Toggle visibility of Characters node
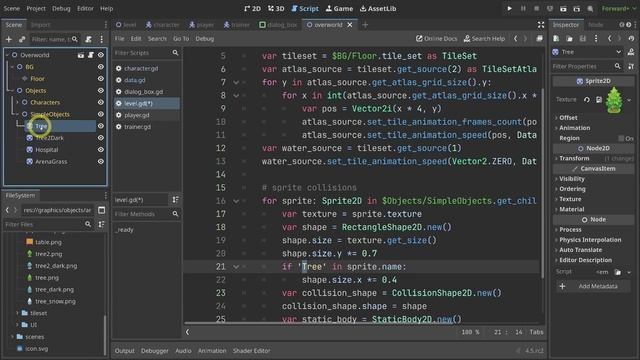 (101, 102)
